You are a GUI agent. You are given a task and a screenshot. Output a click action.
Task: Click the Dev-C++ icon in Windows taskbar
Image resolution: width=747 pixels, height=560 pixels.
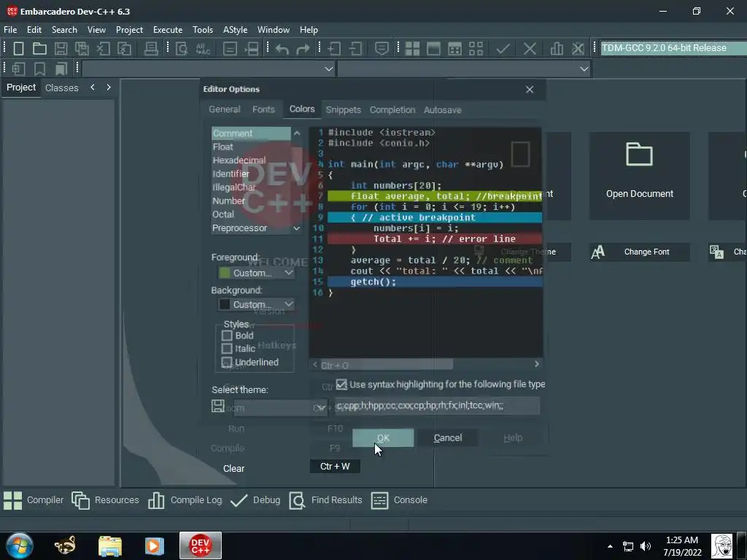point(201,545)
